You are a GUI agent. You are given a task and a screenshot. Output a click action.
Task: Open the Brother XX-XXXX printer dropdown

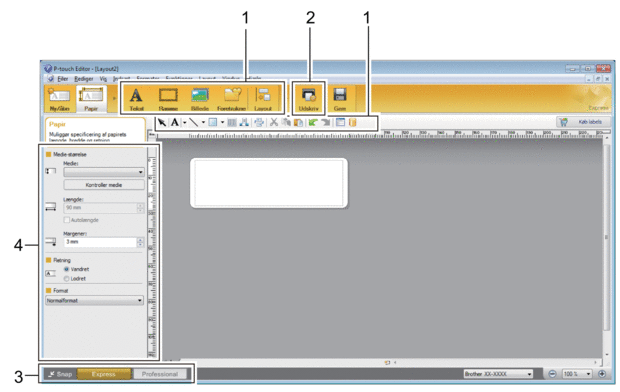498,374
